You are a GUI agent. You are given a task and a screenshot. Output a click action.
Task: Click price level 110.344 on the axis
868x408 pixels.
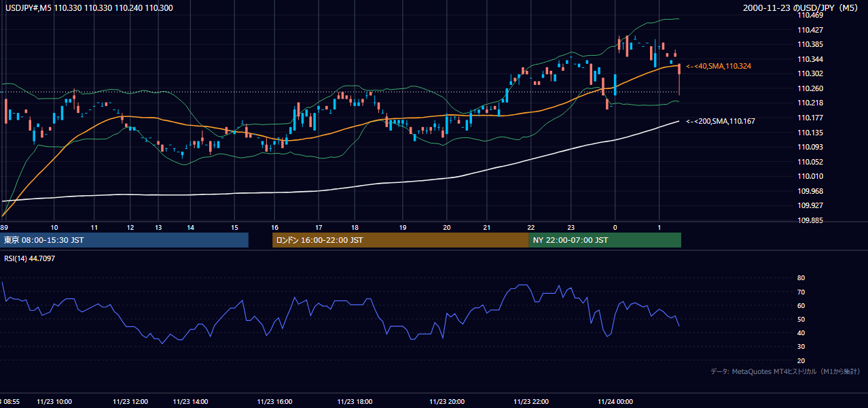pyautogui.click(x=810, y=59)
